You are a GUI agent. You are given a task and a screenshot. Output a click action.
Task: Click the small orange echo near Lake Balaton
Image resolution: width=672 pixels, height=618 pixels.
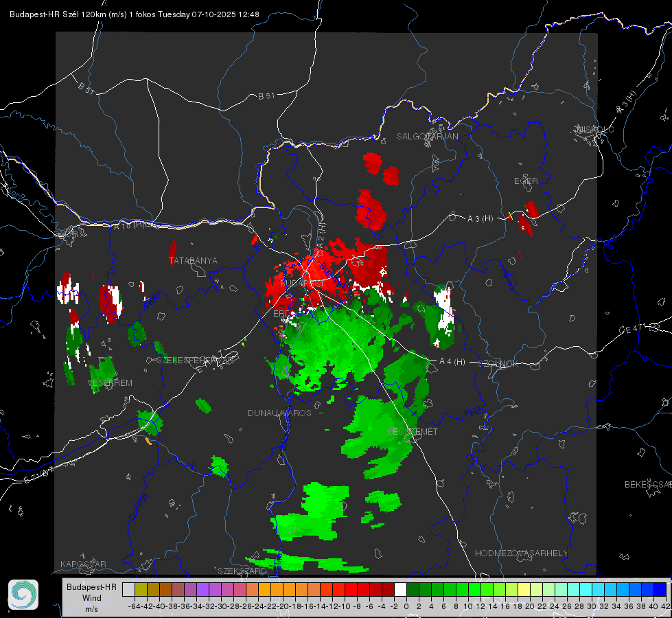[148, 441]
